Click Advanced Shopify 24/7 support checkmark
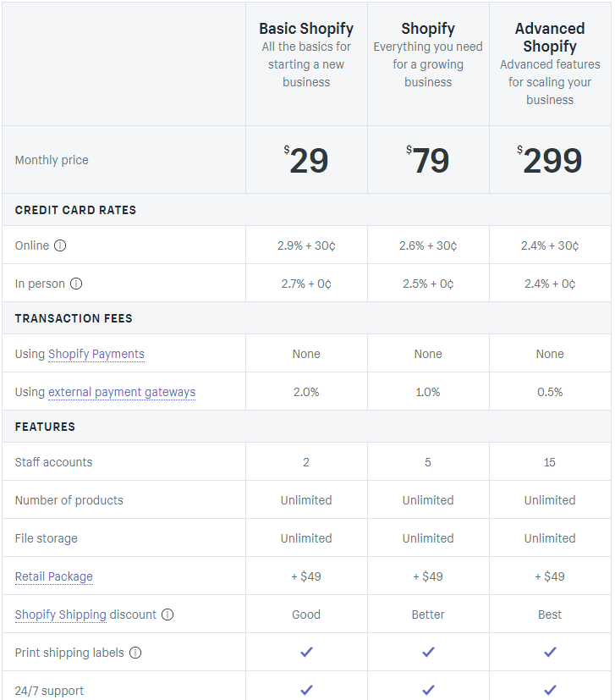Viewport: 615px width, 700px height. (550, 690)
